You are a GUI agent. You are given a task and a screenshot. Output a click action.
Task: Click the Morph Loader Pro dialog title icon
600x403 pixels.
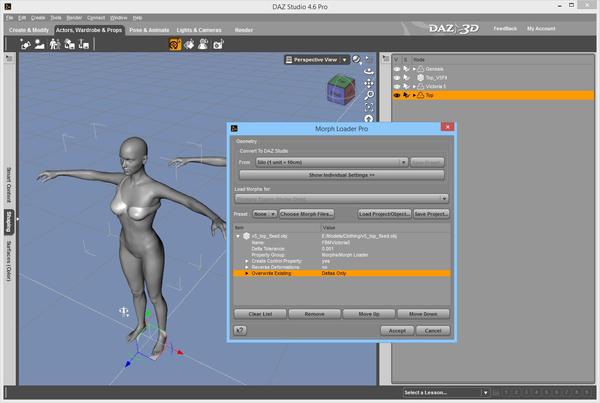(235, 129)
